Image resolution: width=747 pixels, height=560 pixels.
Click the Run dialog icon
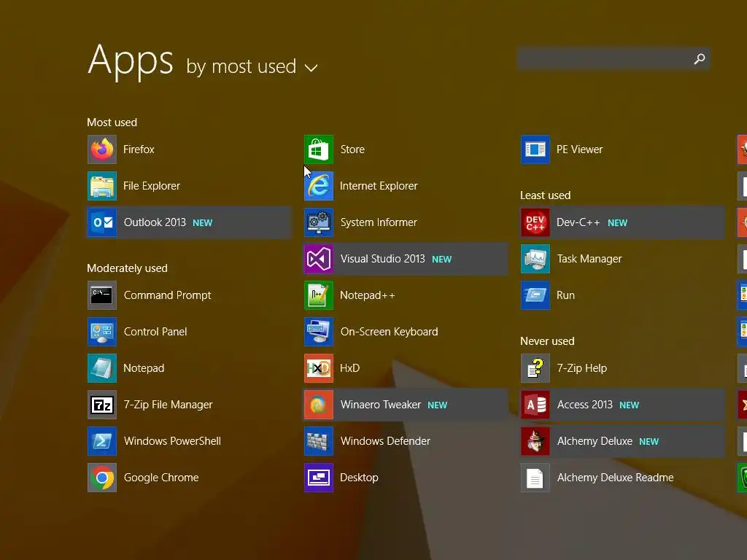point(535,295)
